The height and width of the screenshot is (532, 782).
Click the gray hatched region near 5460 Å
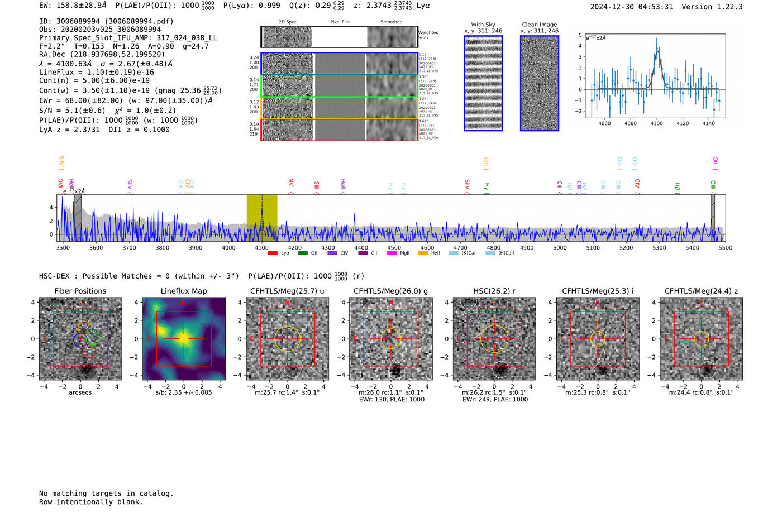point(713,218)
